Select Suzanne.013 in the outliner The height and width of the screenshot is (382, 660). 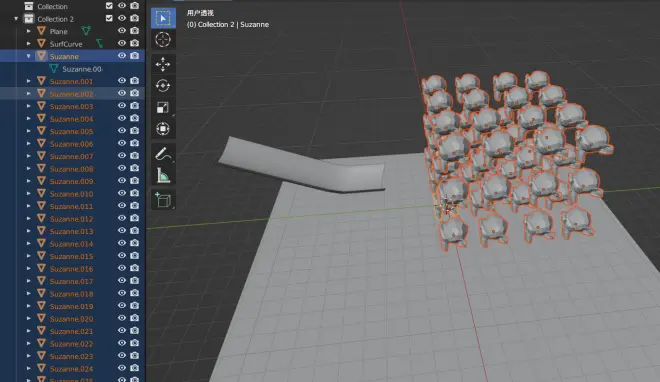pos(71,231)
